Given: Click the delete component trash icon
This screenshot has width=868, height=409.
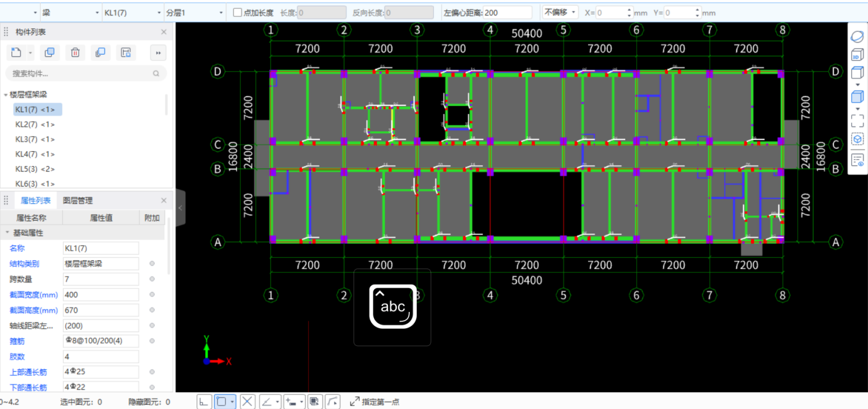Looking at the screenshot, I should (x=75, y=53).
